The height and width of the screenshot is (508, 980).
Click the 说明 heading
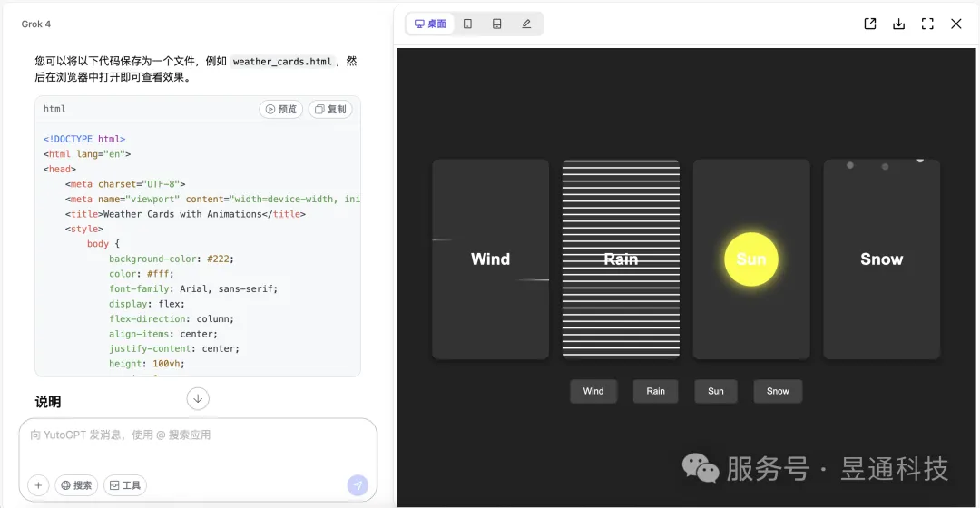point(48,402)
